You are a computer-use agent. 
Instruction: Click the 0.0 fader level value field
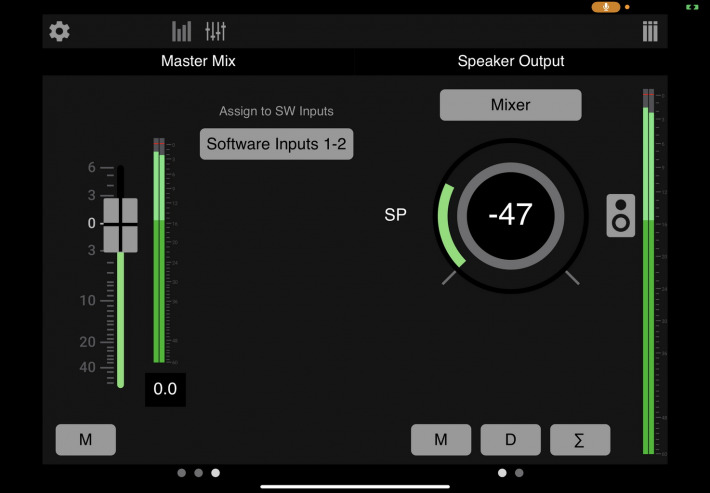[x=165, y=389]
